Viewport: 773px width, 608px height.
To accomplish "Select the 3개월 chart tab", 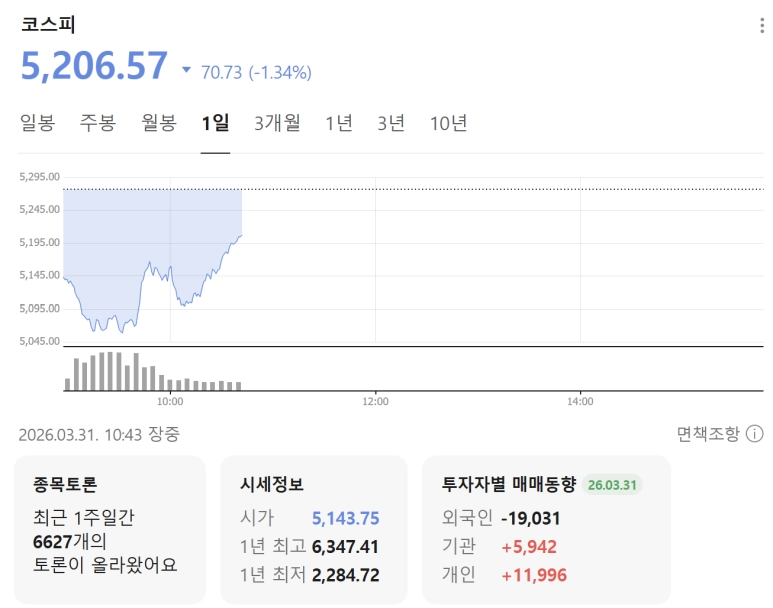I will (x=277, y=123).
